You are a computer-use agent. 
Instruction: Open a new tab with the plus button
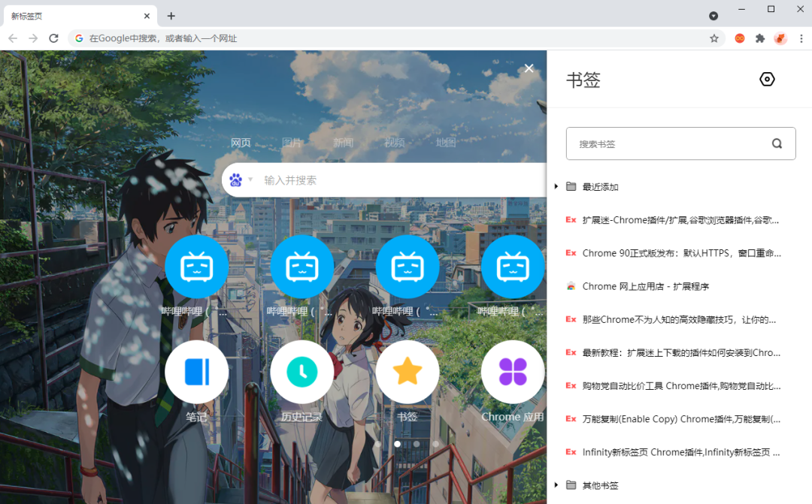pos(171,16)
